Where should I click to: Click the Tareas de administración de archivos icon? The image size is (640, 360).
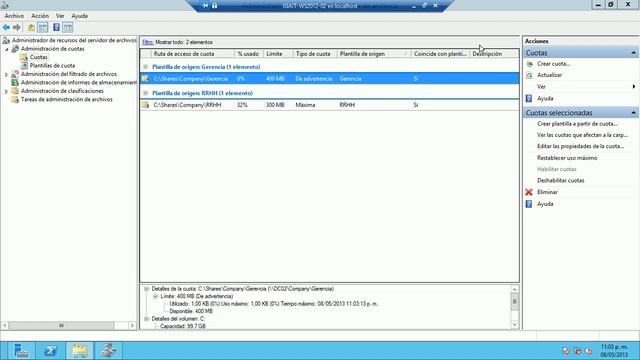tap(15, 99)
